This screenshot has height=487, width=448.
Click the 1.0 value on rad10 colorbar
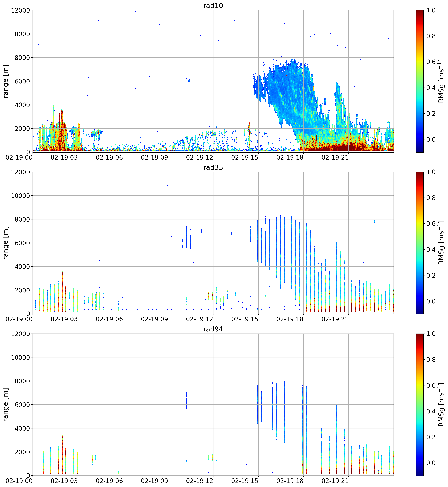(x=431, y=10)
